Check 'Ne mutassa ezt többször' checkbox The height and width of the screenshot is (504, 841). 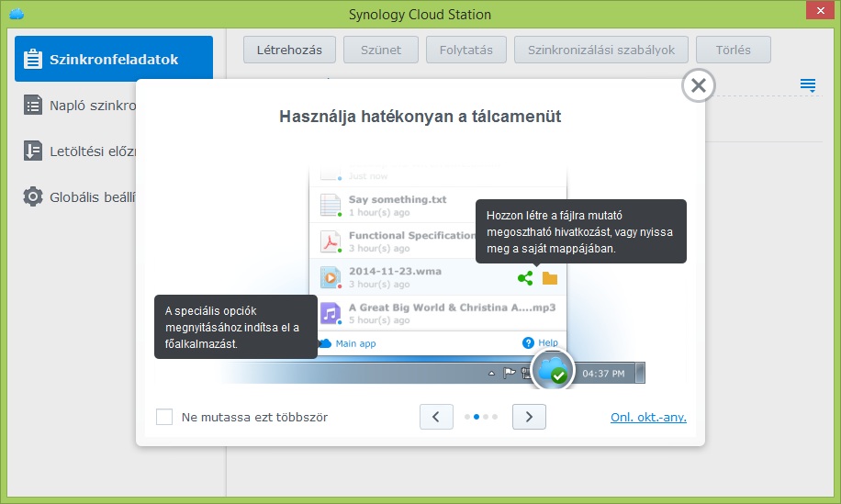click(x=164, y=417)
